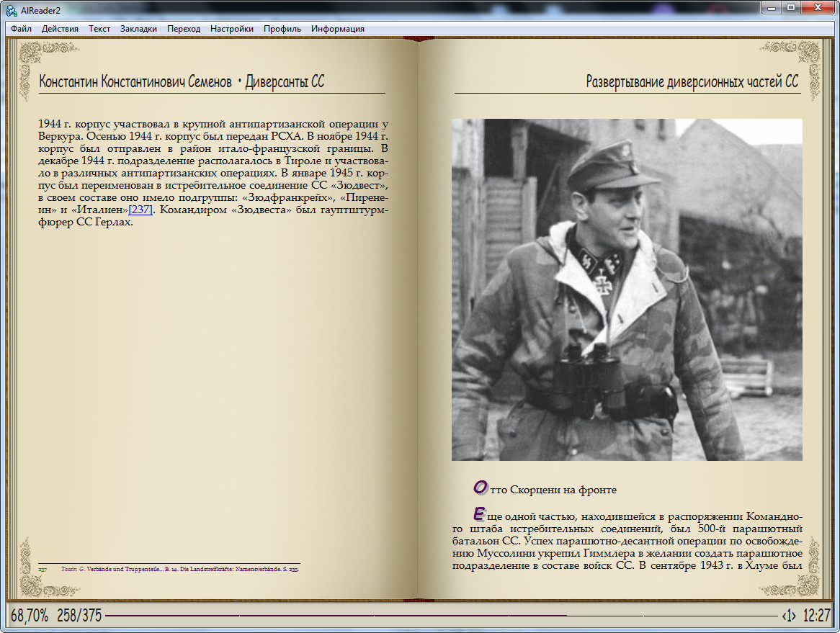Click the 258/375 page counter

pyautogui.click(x=79, y=616)
